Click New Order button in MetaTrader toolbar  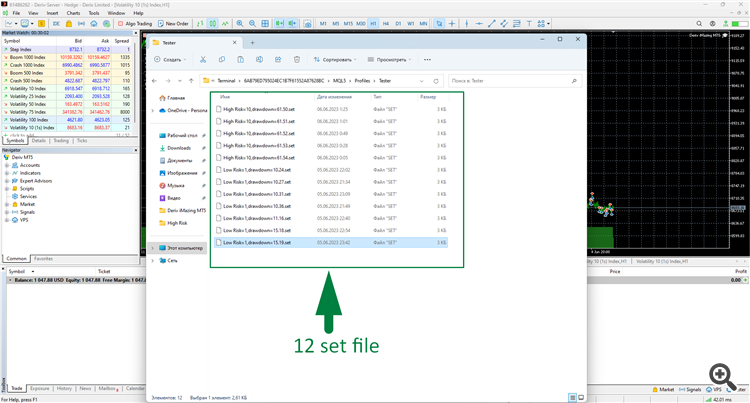tap(173, 23)
